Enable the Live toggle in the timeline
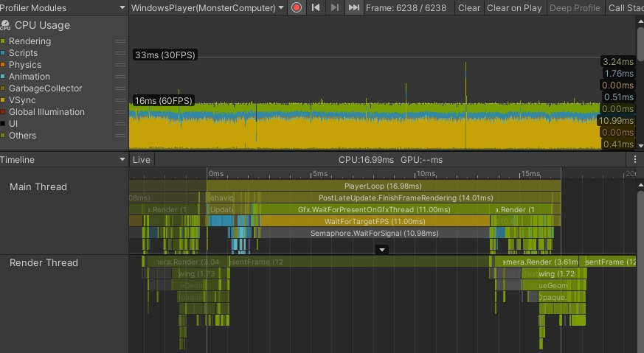 point(141,160)
